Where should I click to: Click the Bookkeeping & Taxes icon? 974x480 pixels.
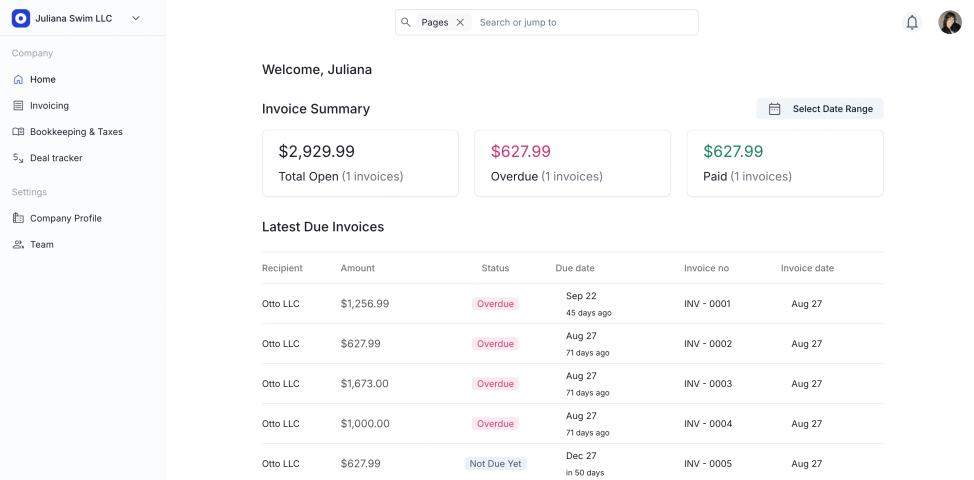18,131
